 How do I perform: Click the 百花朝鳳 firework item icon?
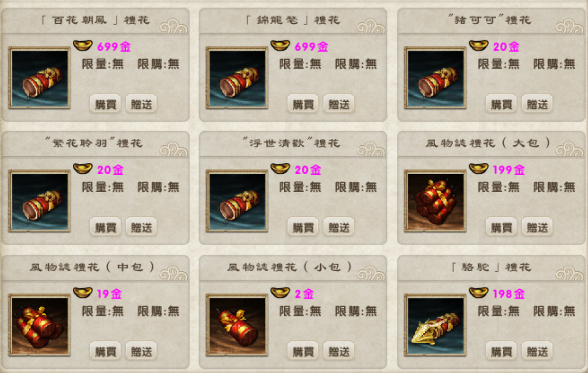[40, 78]
